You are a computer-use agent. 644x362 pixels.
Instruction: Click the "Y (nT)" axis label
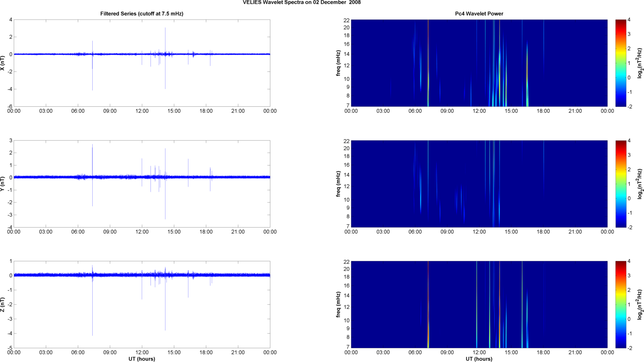(3, 184)
